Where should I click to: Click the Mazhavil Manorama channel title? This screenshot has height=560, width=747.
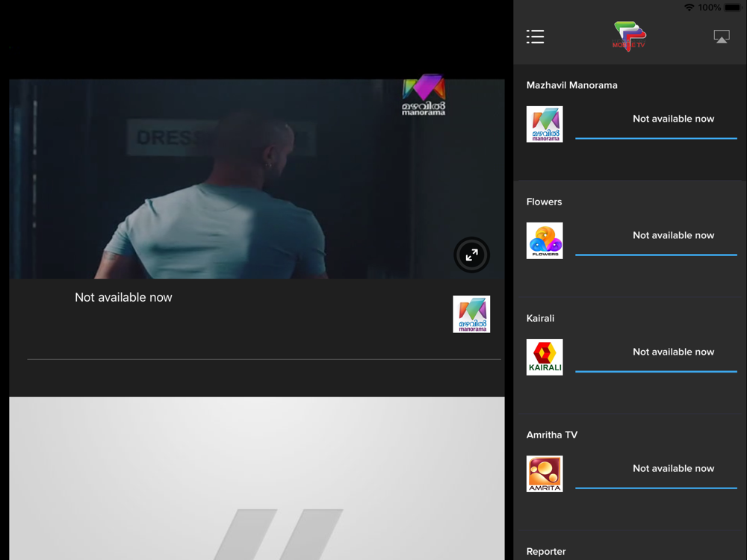pos(571,85)
